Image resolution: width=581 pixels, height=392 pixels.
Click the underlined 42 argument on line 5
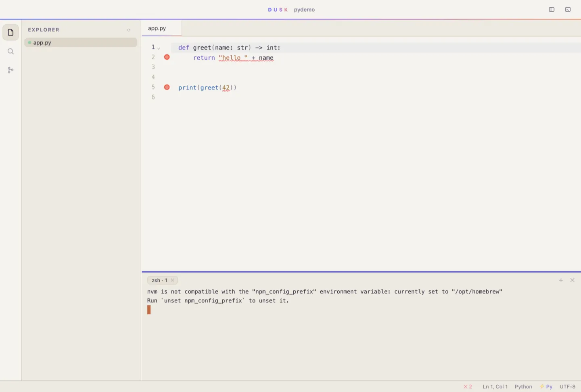(226, 88)
